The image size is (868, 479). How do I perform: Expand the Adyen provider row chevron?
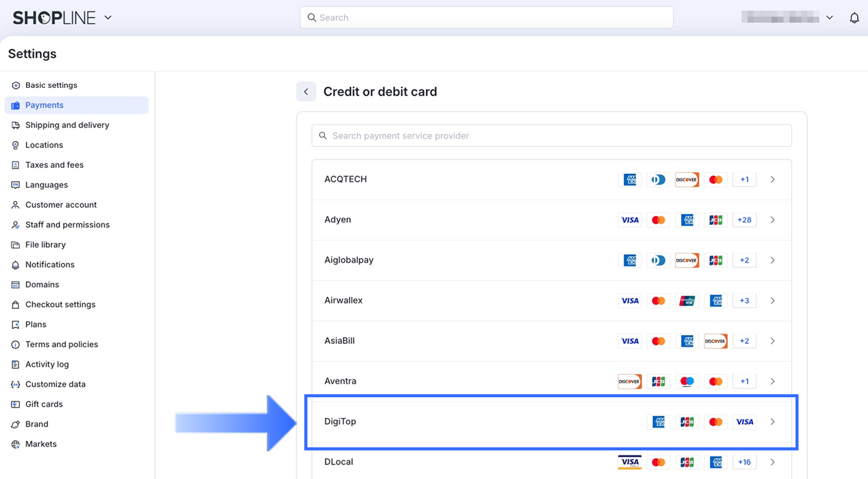[773, 220]
